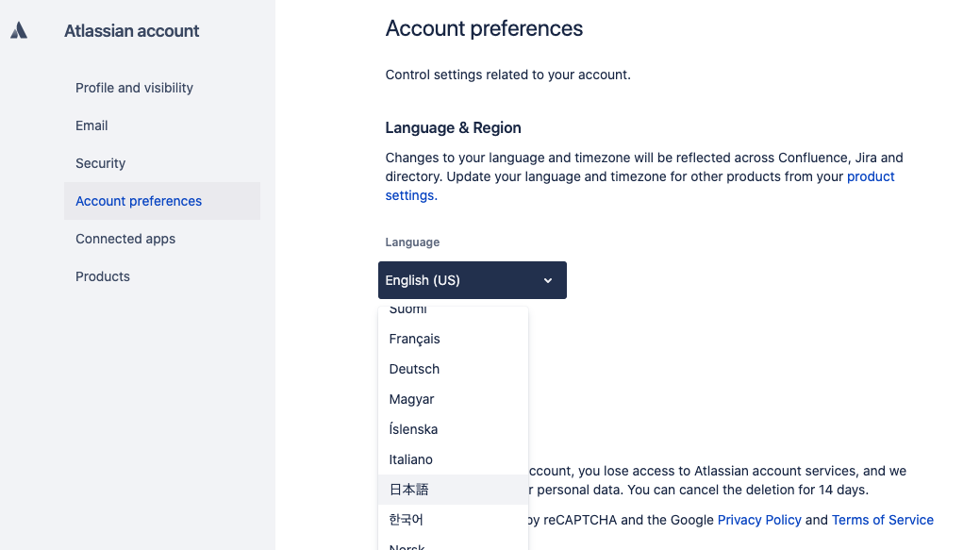Image resolution: width=980 pixels, height=550 pixels.
Task: Click the Atlassian account title
Action: pyautogui.click(x=132, y=30)
